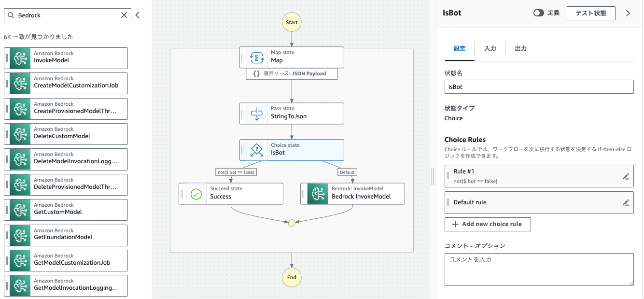Click the 状態名 input field
This screenshot has width=644, height=299.
539,87
